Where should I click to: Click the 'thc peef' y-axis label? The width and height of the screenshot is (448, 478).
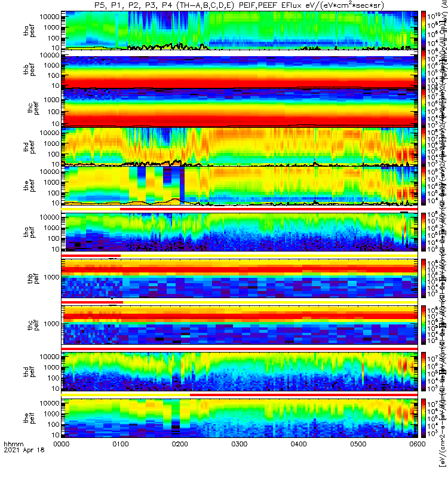pyautogui.click(x=33, y=108)
